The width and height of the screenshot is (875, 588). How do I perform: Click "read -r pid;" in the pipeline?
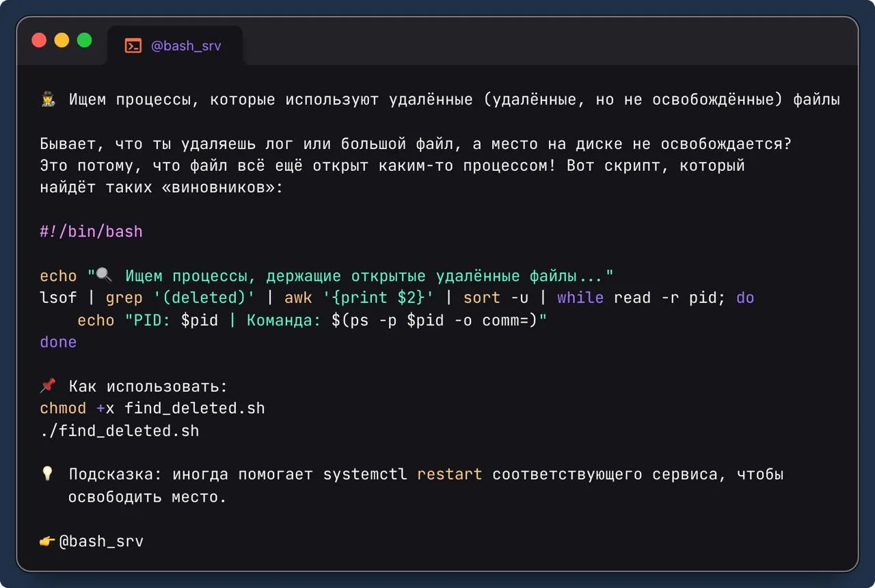(x=670, y=298)
